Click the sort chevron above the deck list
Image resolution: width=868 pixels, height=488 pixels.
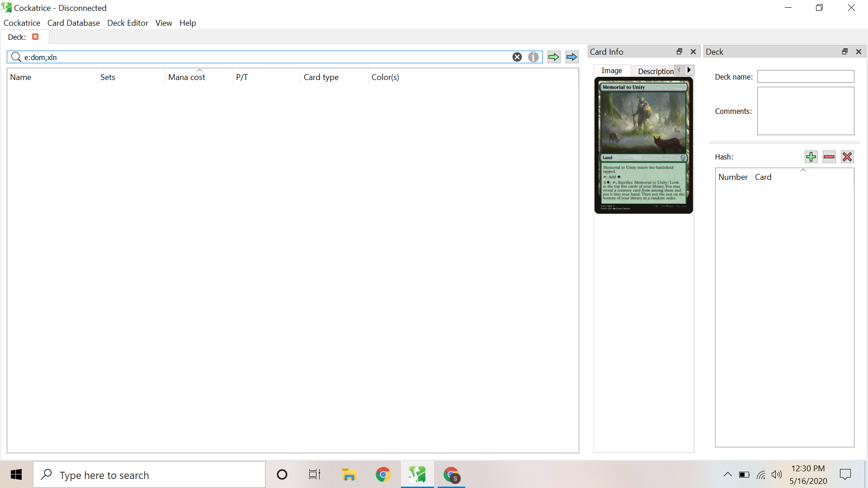pyautogui.click(x=803, y=170)
